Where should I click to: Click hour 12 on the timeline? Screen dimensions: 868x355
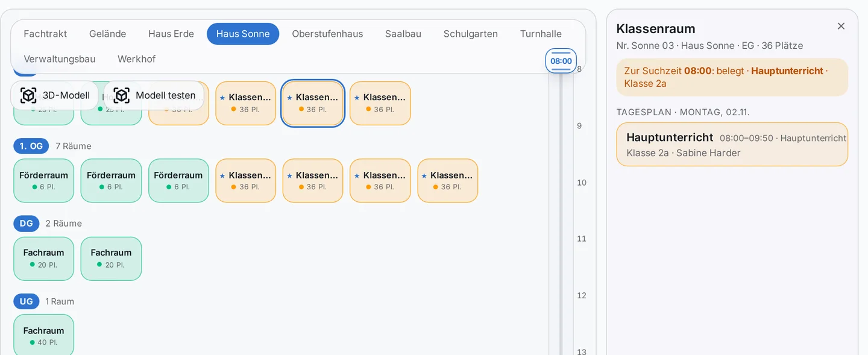(582, 295)
